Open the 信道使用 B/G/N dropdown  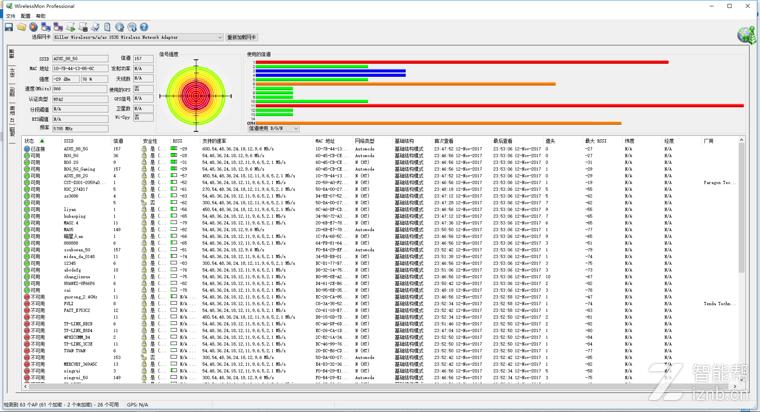295,128
